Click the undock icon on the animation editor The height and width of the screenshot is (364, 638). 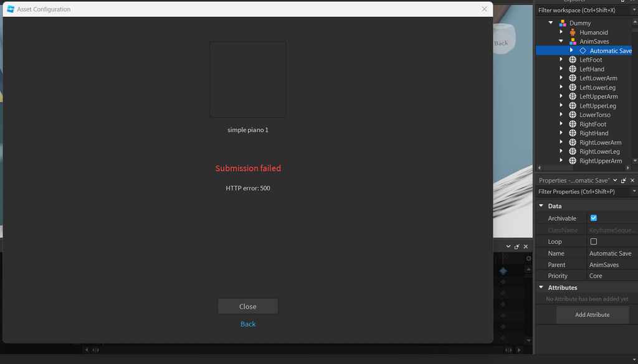point(517,246)
